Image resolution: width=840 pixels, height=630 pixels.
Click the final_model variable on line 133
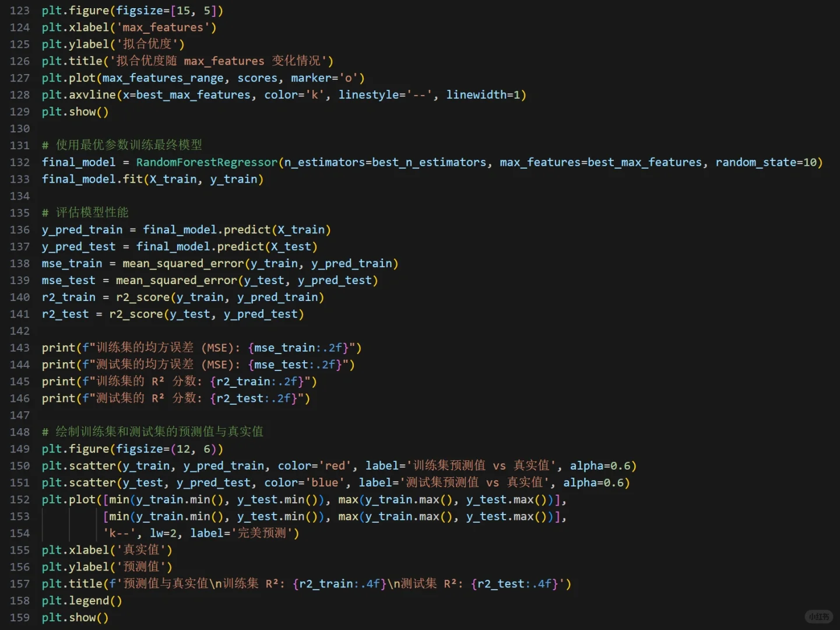(x=79, y=179)
